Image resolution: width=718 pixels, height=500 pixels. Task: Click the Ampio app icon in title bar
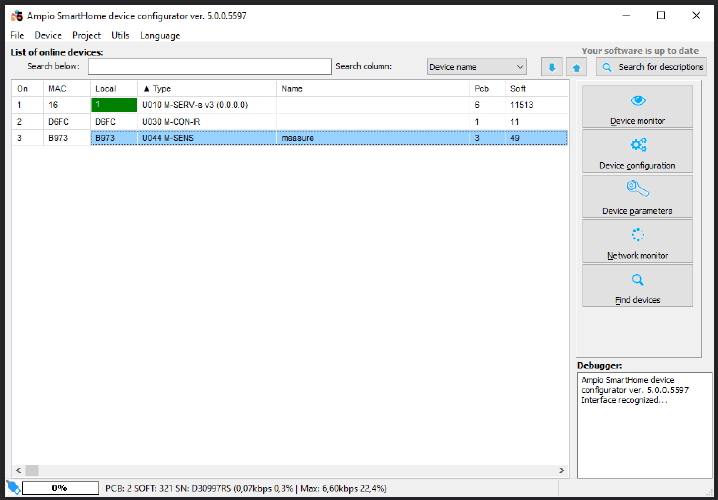(17, 16)
